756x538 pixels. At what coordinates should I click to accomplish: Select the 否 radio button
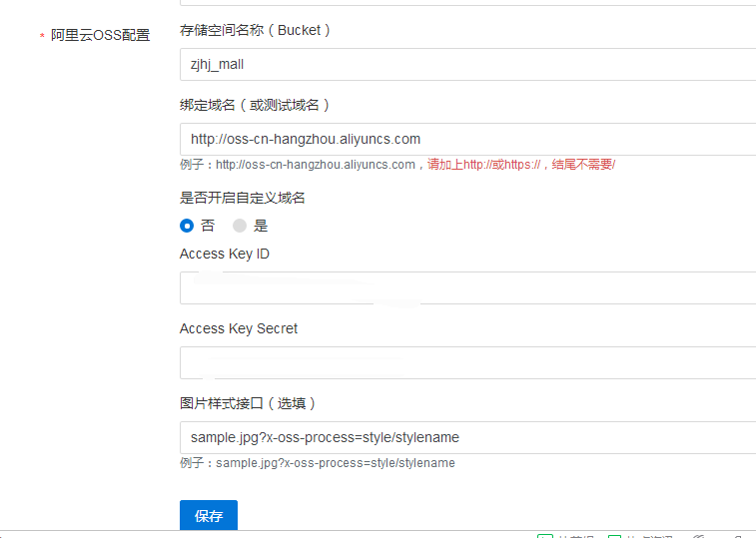click(x=187, y=226)
